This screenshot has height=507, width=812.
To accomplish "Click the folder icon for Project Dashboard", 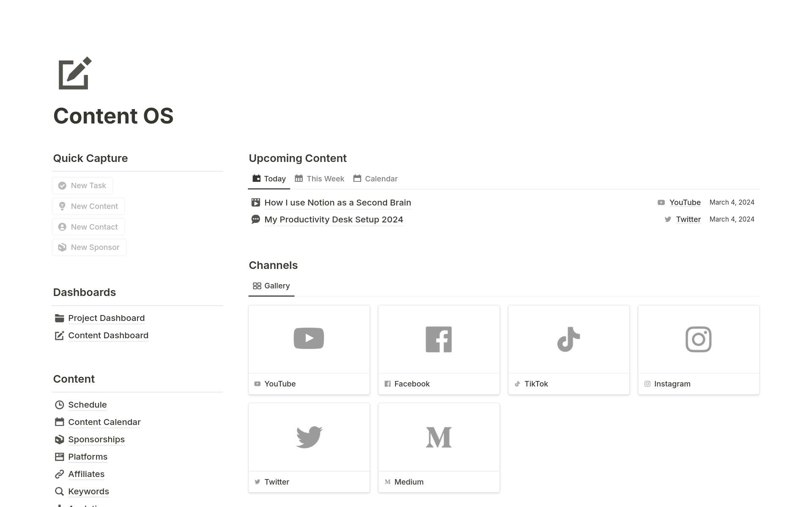I will [60, 318].
